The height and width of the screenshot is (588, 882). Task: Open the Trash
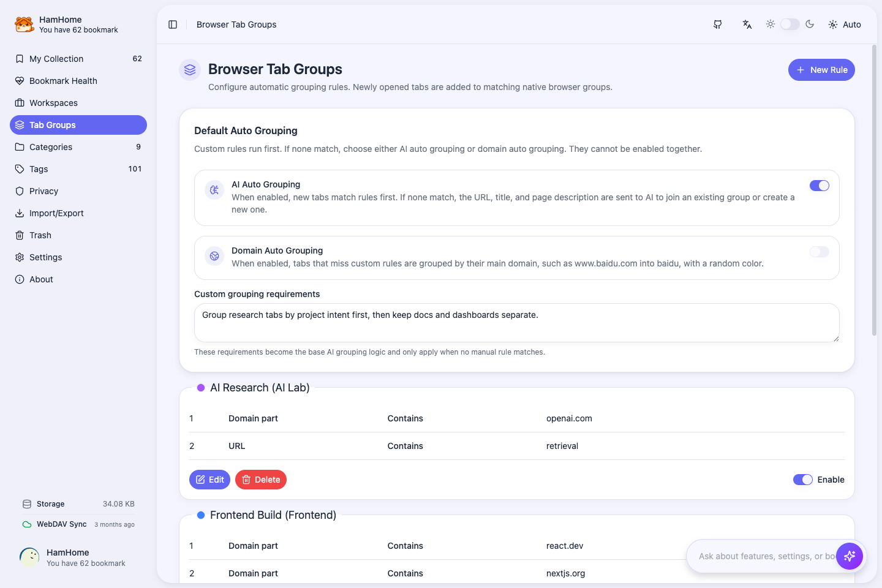(78, 235)
